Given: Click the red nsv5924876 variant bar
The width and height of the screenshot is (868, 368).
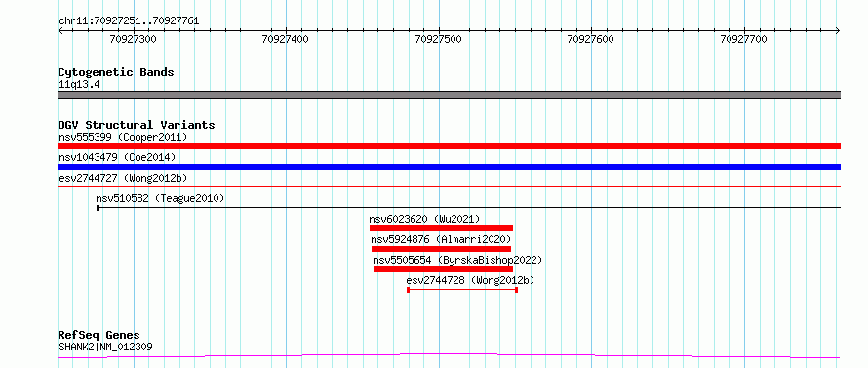Looking at the screenshot, I should 441,249.
